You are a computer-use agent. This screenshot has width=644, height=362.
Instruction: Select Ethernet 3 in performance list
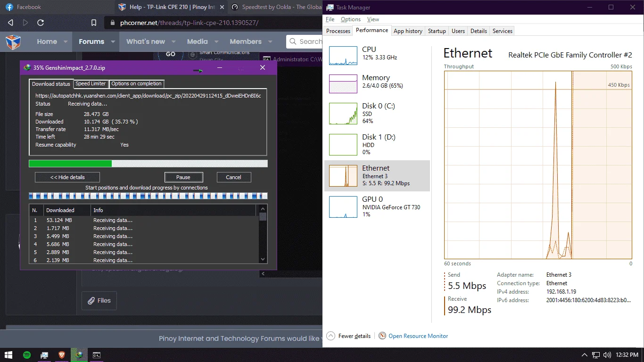click(x=377, y=176)
